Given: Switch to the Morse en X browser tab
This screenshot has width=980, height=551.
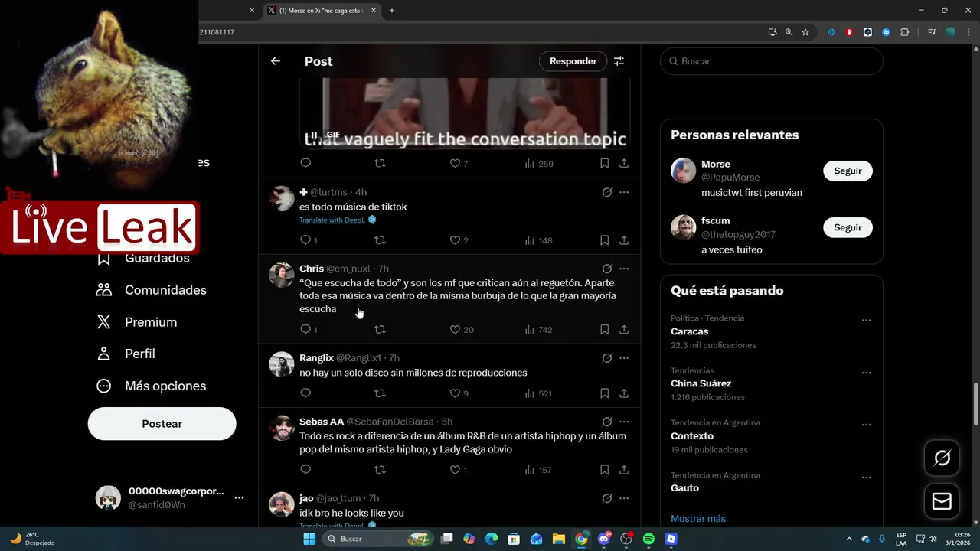Looking at the screenshot, I should pos(322,11).
